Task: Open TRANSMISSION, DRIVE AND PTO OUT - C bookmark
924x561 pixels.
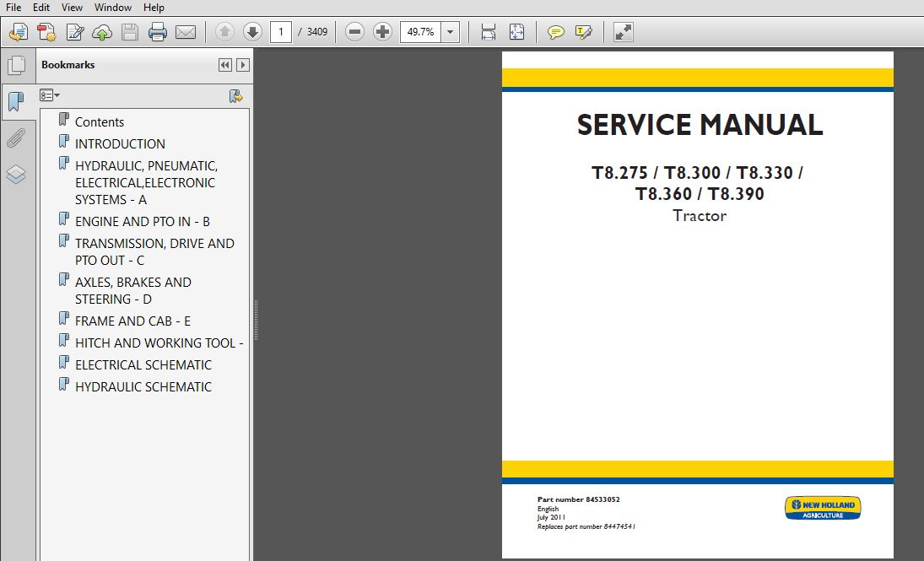Action: 154,251
